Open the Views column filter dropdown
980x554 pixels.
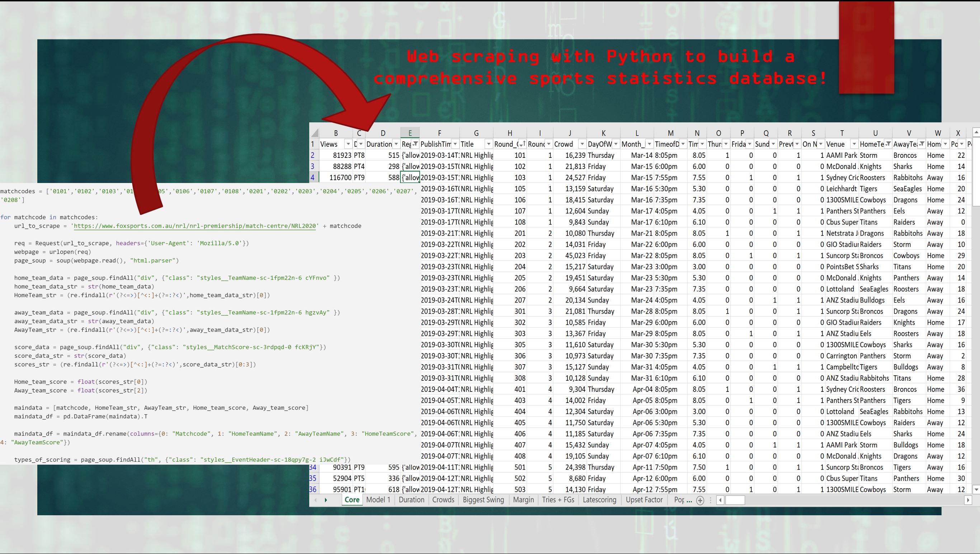[x=348, y=144]
